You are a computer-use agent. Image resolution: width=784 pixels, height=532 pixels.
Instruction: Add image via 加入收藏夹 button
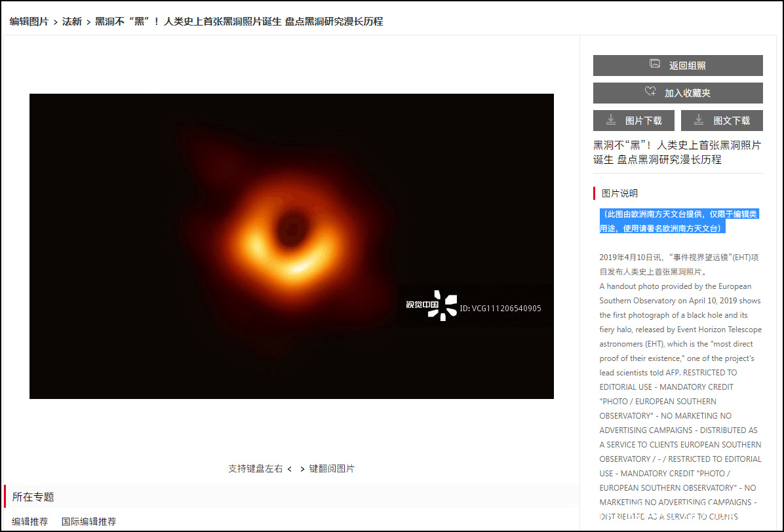[678, 93]
